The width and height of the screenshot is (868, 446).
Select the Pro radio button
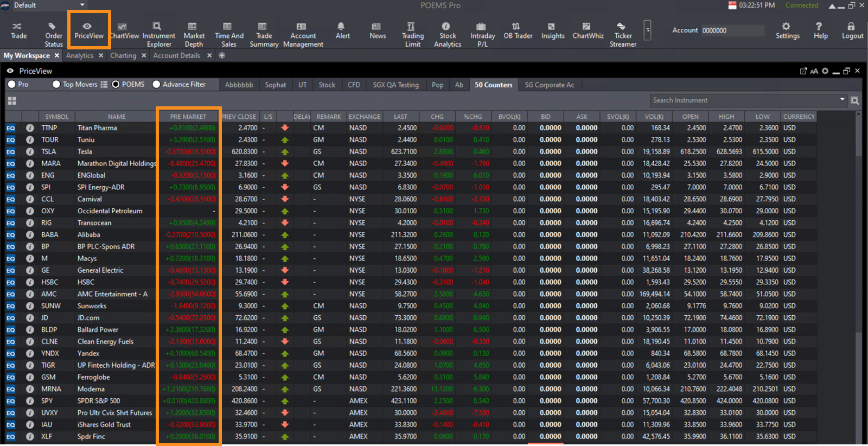click(12, 85)
